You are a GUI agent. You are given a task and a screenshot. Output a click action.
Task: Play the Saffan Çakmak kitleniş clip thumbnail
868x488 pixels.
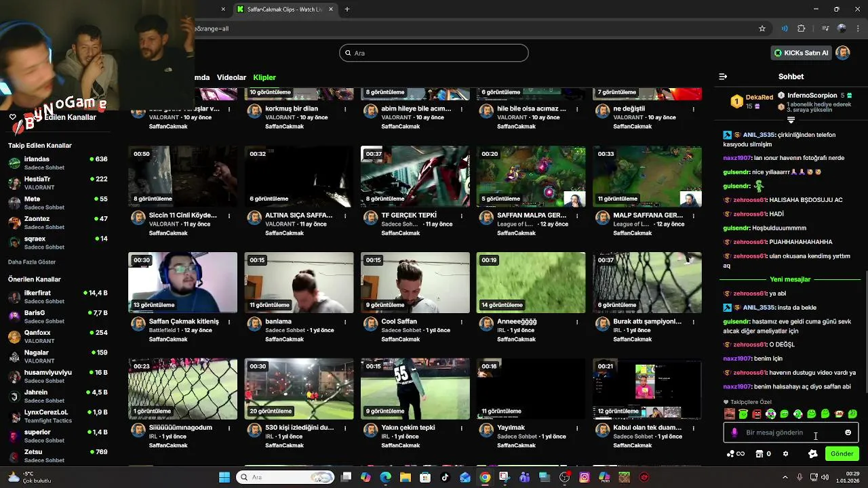pos(182,283)
